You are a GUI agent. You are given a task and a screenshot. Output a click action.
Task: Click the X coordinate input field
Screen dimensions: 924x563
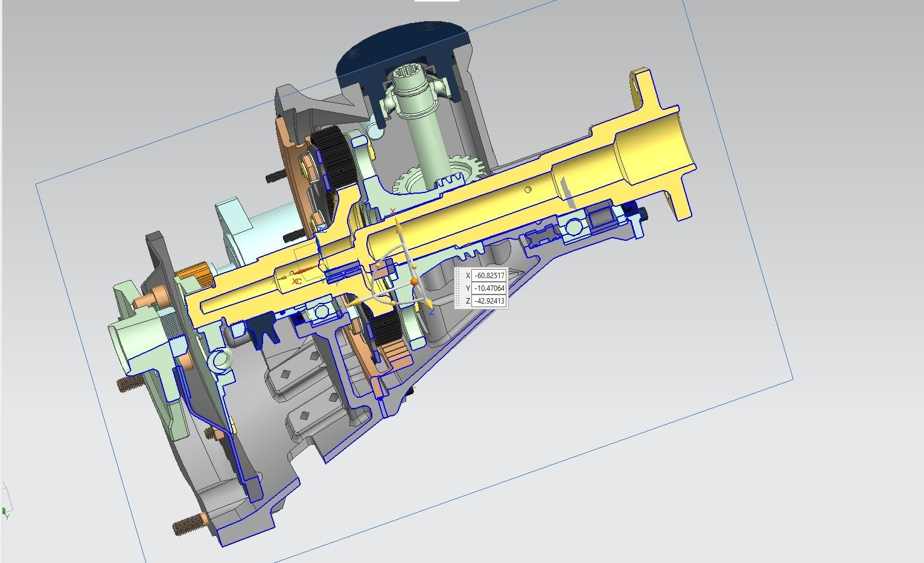[x=489, y=276]
